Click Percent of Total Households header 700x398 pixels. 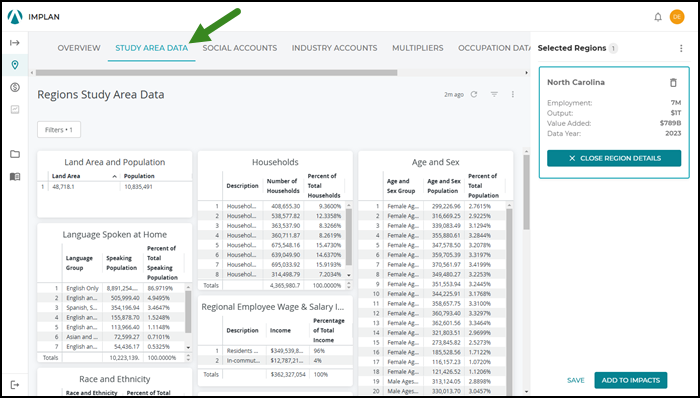click(x=324, y=186)
